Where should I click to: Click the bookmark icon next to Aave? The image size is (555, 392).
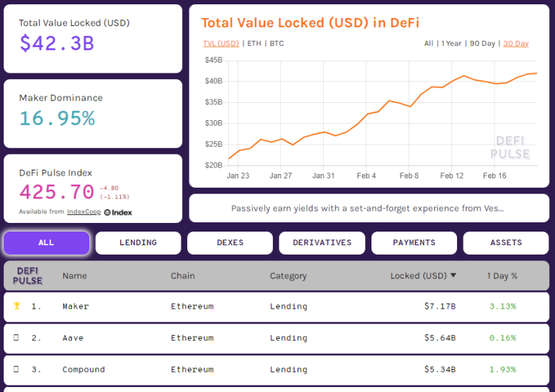(x=16, y=337)
